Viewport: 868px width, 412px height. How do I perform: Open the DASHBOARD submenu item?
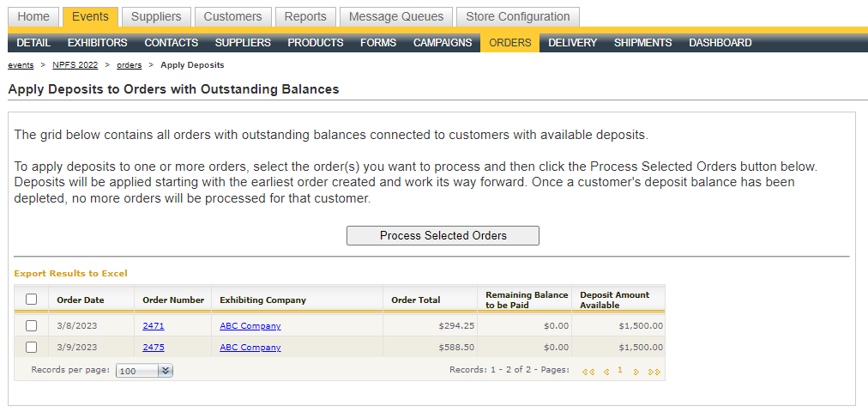coord(720,43)
